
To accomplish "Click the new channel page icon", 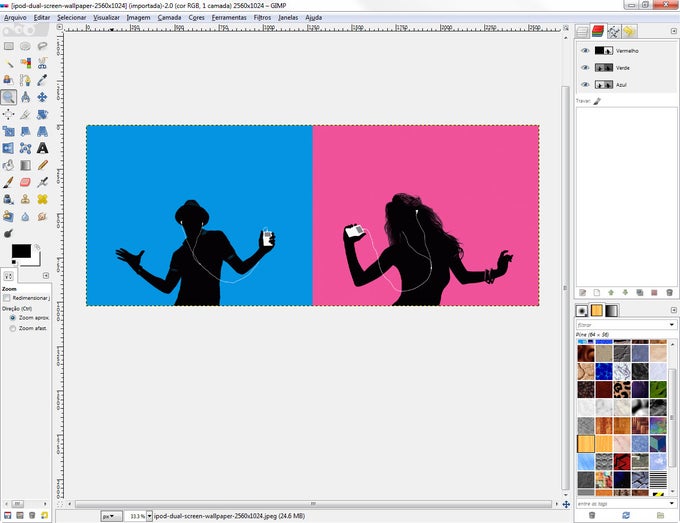I will tap(597, 293).
